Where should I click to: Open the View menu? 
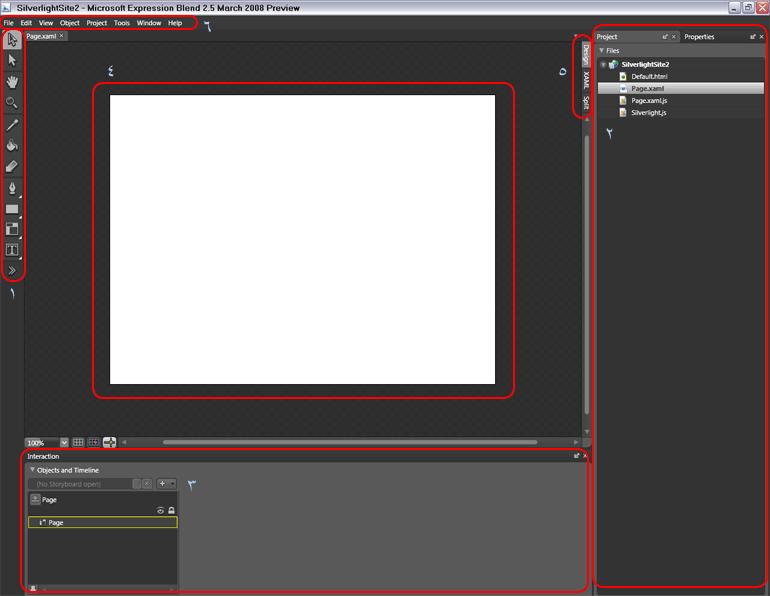46,23
